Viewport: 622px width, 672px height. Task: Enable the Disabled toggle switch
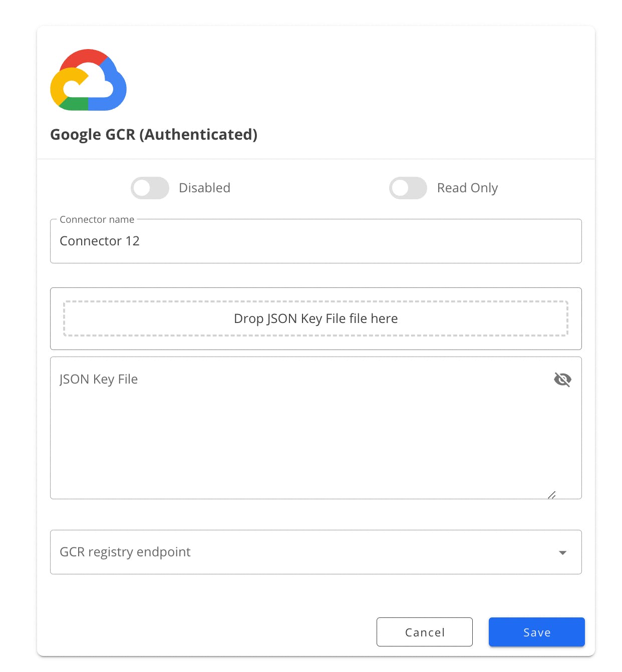click(x=150, y=188)
